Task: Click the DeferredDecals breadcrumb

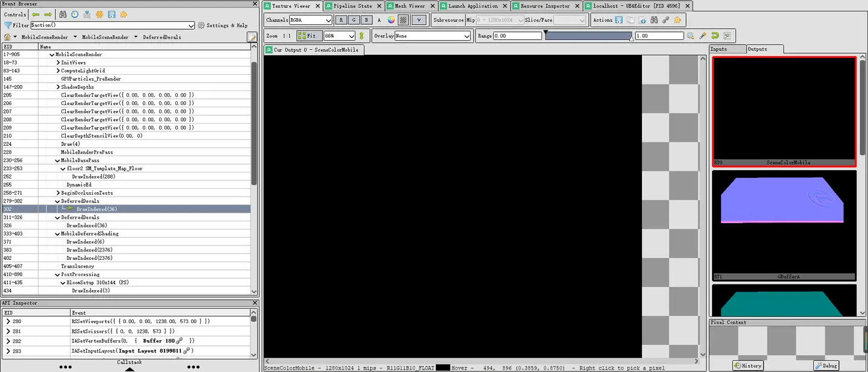Action: 162,37
